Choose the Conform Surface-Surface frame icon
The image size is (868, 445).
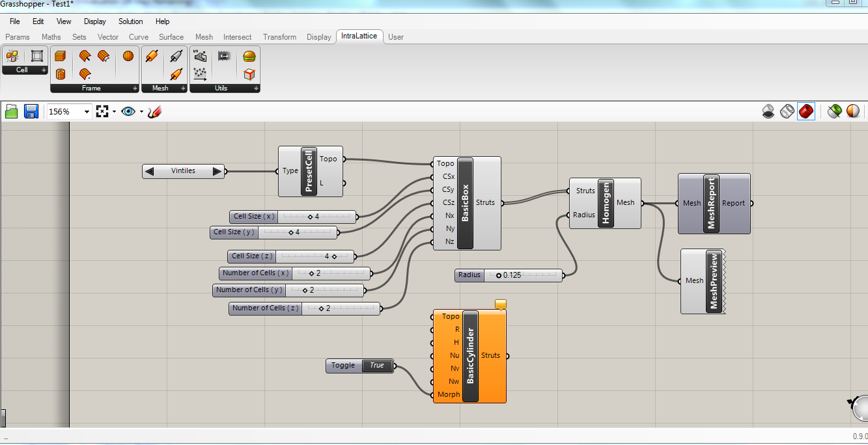(x=85, y=57)
